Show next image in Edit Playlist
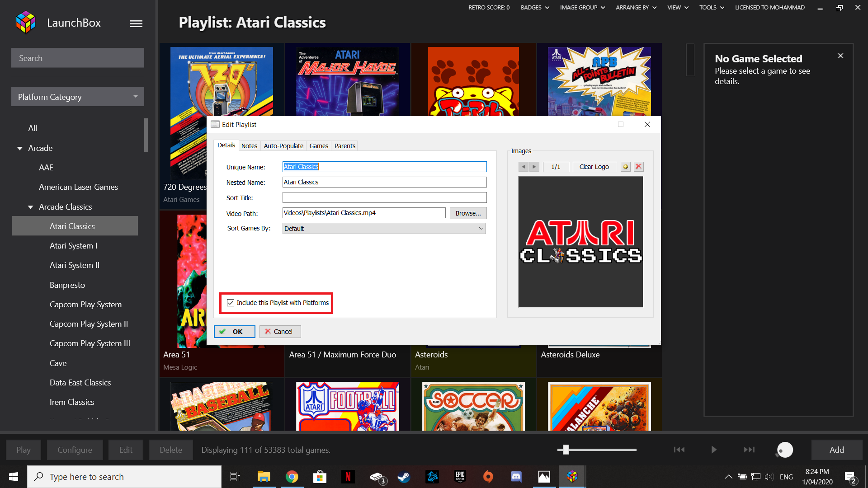The height and width of the screenshot is (488, 868). tap(534, 167)
